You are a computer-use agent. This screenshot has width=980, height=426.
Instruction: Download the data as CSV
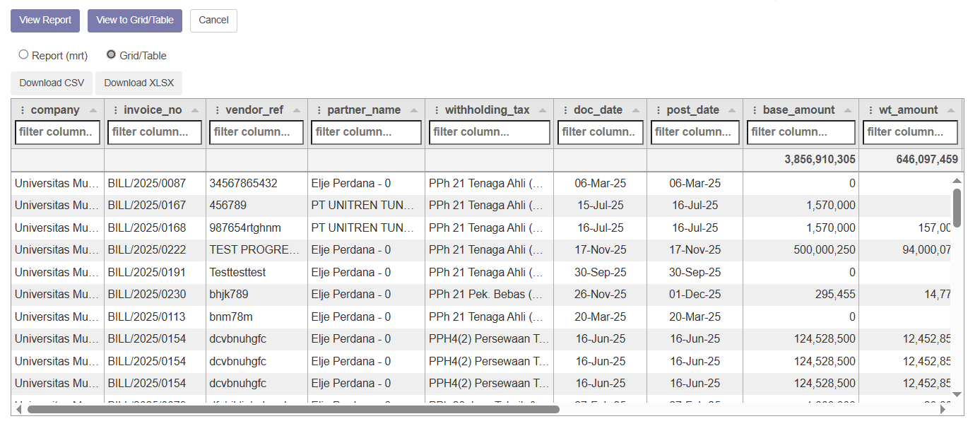52,83
